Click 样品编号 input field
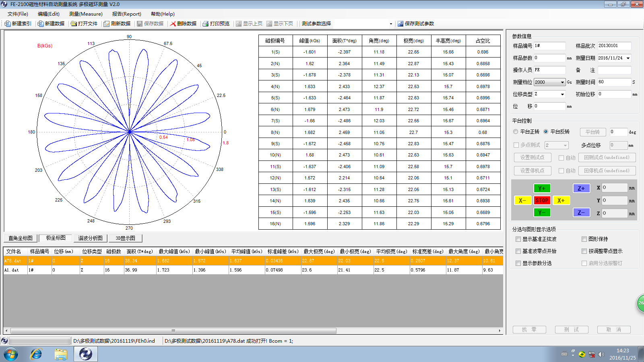 point(549,46)
